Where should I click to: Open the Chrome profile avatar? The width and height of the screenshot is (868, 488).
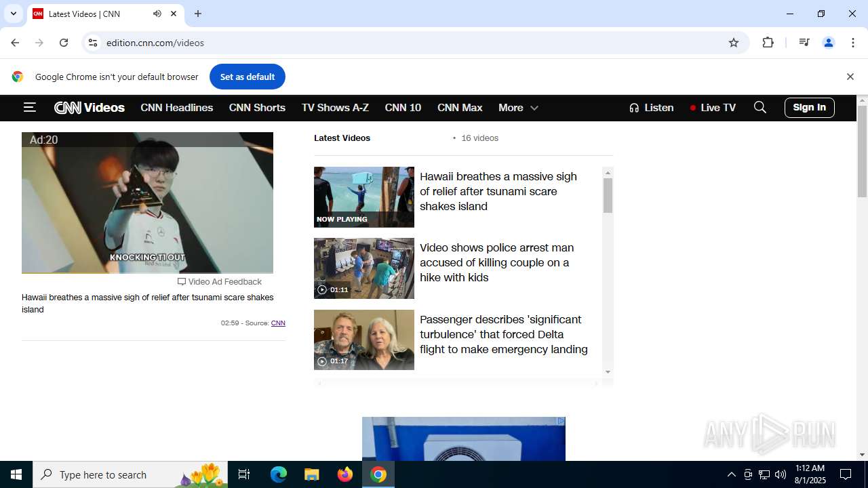tap(829, 43)
